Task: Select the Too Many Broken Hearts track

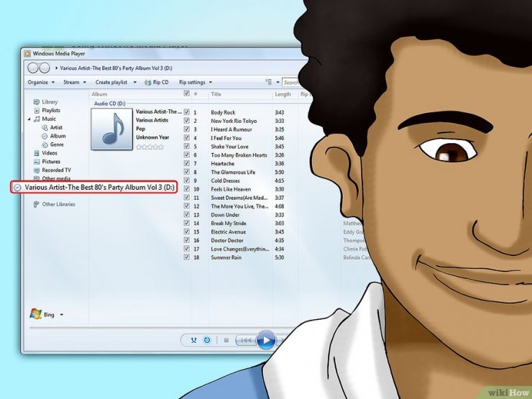Action: pyautogui.click(x=239, y=155)
